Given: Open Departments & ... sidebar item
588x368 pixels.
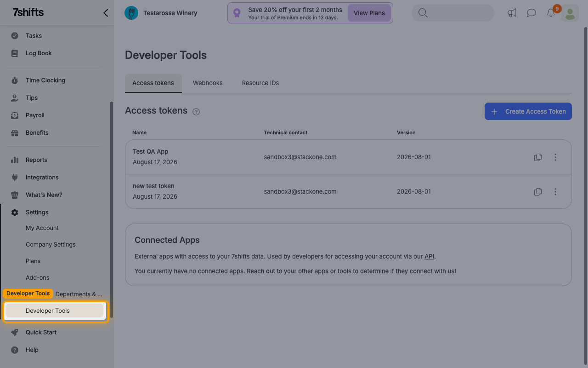Looking at the screenshot, I should click(x=79, y=294).
